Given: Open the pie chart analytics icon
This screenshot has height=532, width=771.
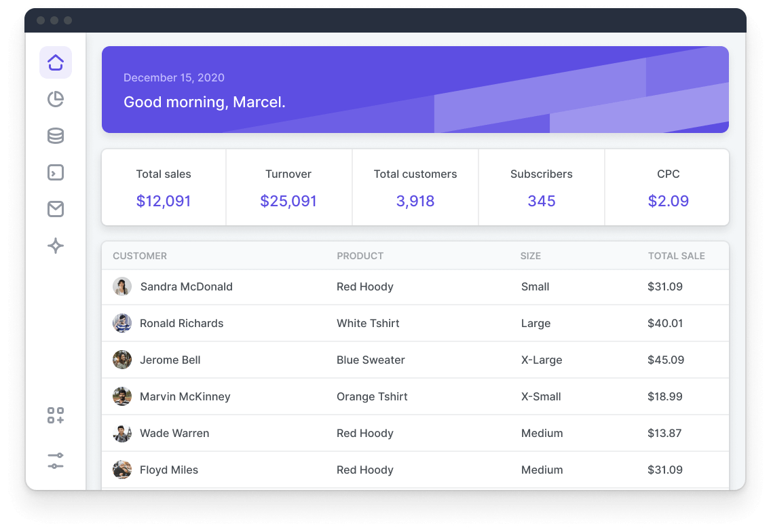Looking at the screenshot, I should [x=56, y=100].
